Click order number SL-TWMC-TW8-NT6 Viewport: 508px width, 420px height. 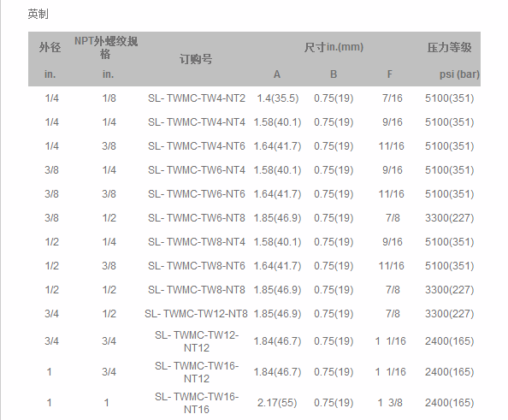point(197,266)
